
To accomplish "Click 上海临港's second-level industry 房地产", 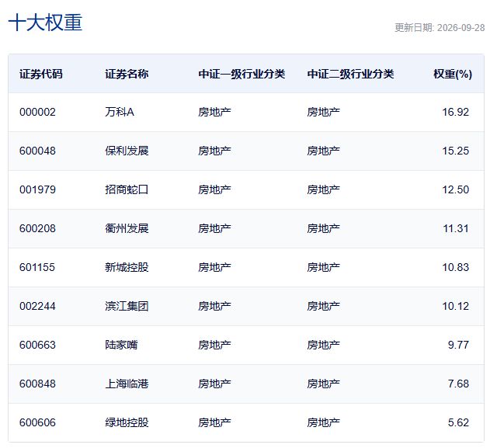I will click(x=323, y=384).
